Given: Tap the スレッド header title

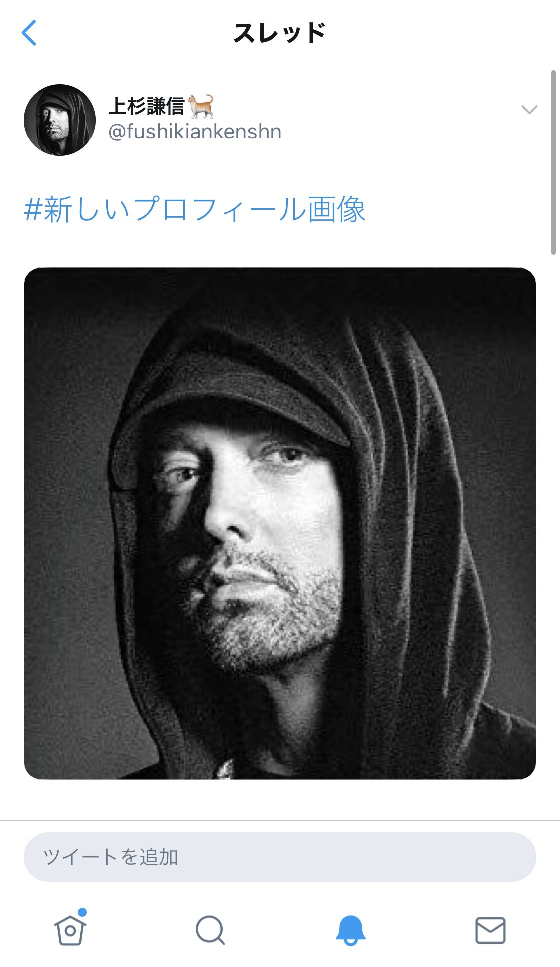Looking at the screenshot, I should 280,33.
